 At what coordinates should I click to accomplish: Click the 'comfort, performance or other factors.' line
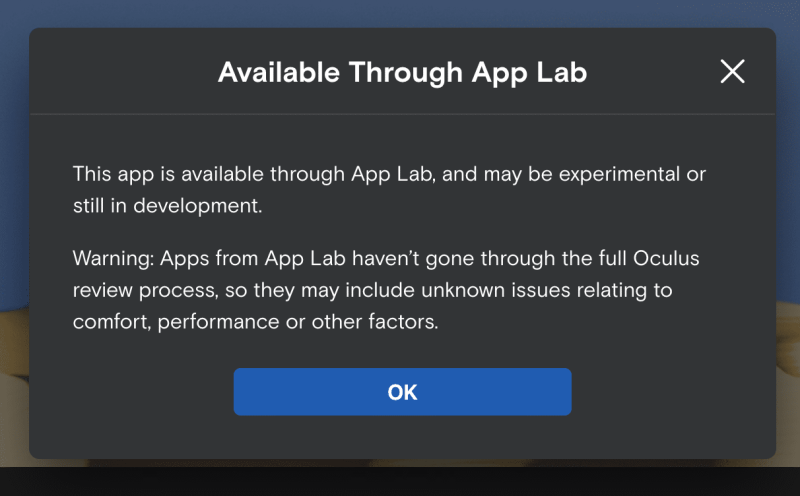(255, 322)
